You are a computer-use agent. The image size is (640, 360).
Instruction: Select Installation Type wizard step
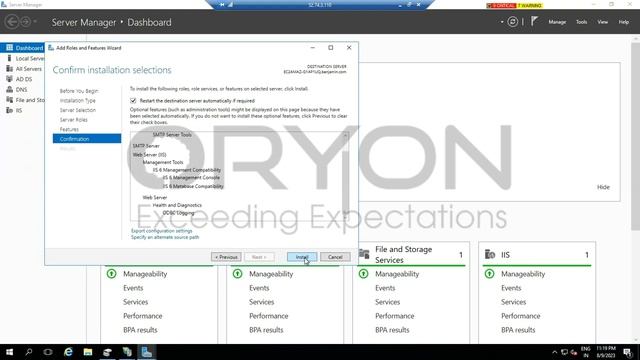[x=78, y=100]
